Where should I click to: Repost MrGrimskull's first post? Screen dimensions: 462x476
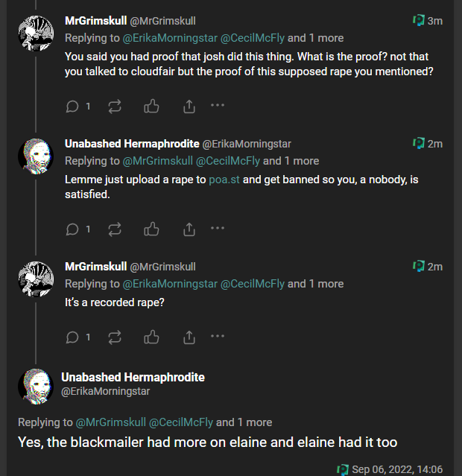pyautogui.click(x=115, y=107)
